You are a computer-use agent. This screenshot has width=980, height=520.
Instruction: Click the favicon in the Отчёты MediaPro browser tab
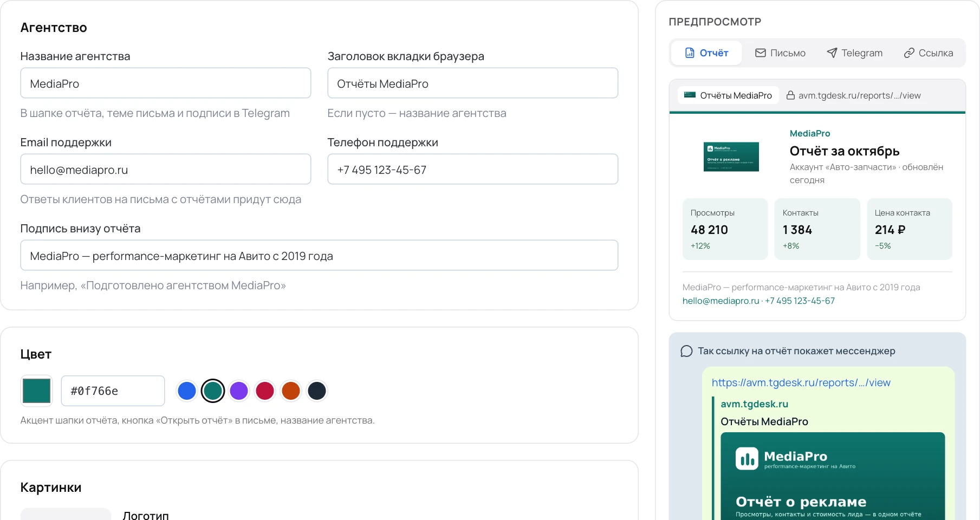coord(690,95)
